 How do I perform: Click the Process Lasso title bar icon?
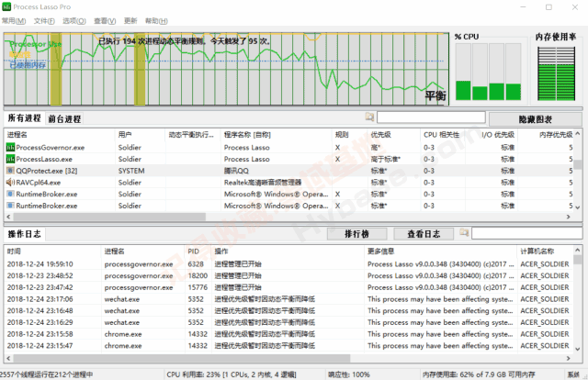point(6,6)
